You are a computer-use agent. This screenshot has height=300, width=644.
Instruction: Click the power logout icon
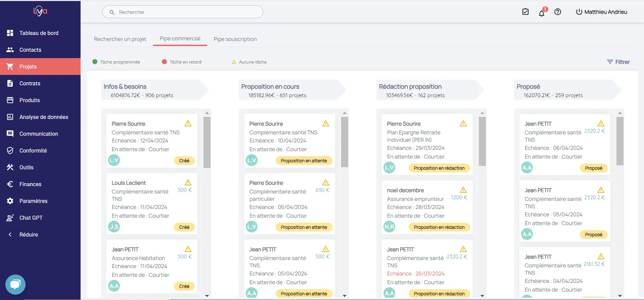pos(579,12)
